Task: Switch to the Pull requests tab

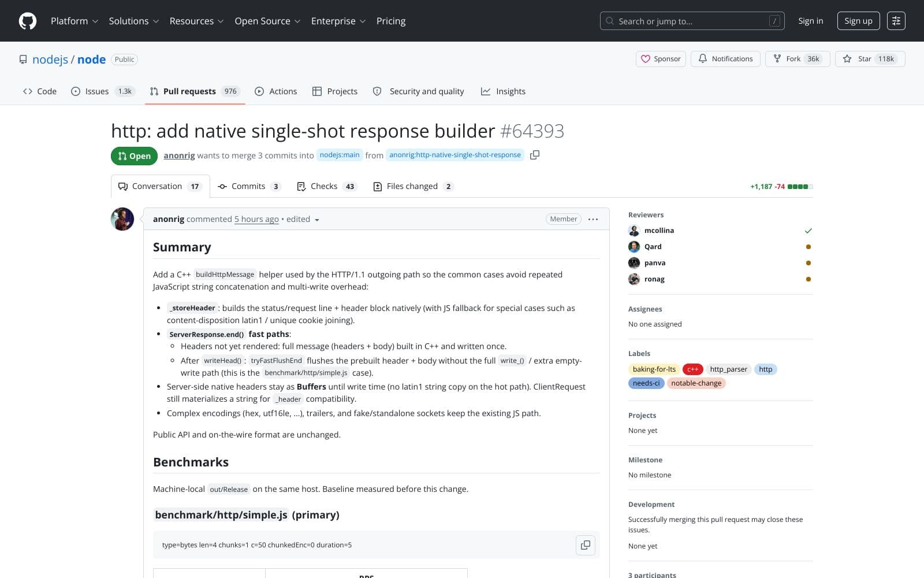Action: click(x=195, y=91)
